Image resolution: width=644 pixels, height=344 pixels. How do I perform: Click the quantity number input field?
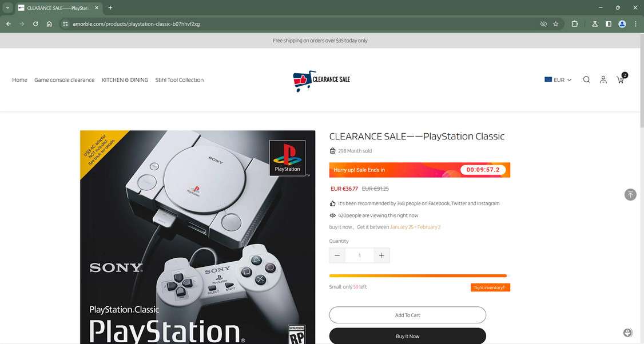(x=359, y=255)
